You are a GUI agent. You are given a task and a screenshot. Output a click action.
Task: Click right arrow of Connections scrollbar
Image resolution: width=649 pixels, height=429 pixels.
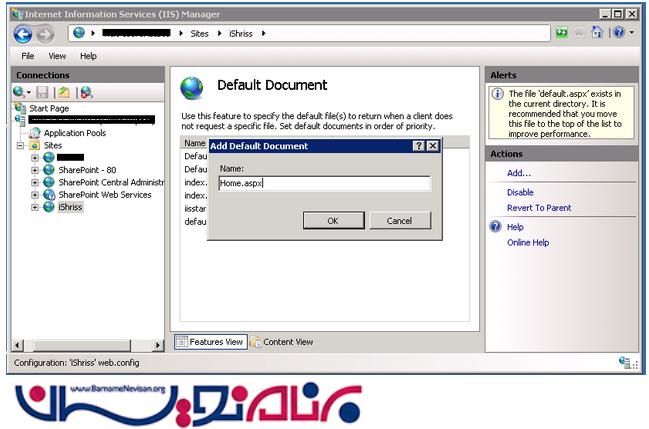[157, 345]
